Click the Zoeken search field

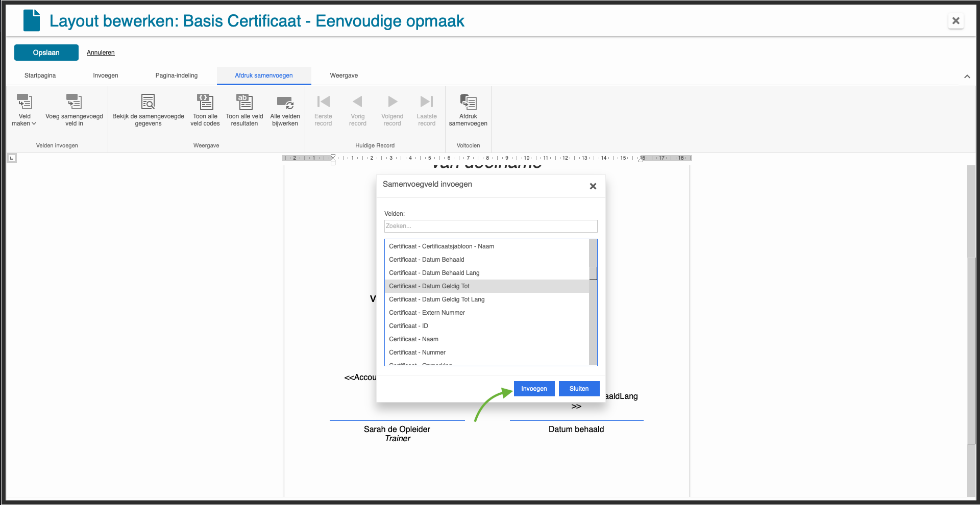point(490,226)
